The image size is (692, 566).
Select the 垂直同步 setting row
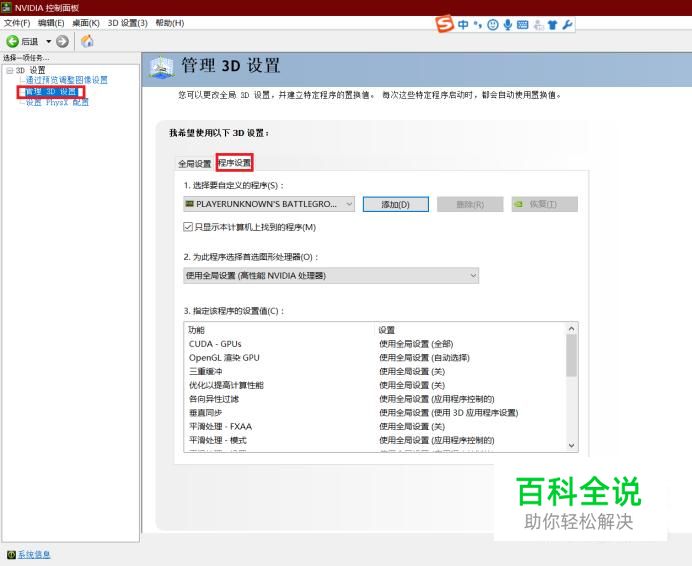374,412
